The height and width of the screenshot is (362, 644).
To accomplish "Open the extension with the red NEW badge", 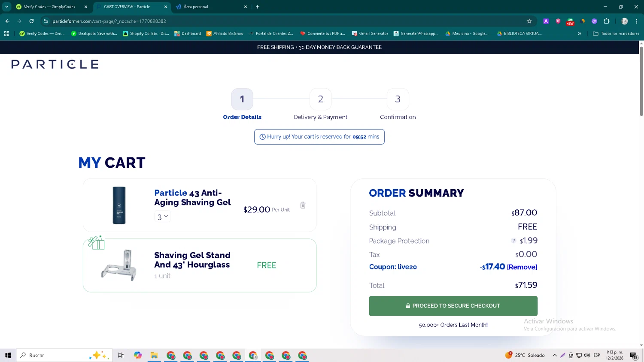I will click(570, 21).
